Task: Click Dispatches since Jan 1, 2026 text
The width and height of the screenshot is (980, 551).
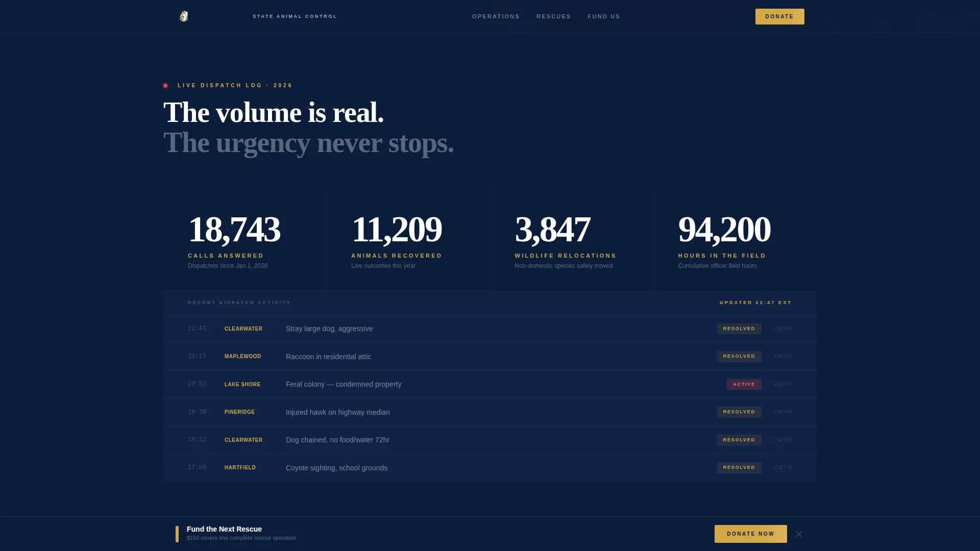Action: coord(228,266)
